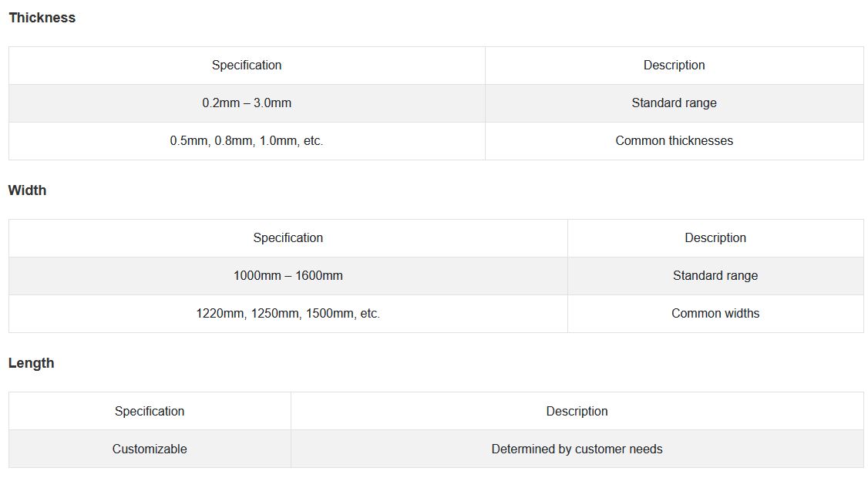Select the 1220mm, 1250mm, 1500mm cell
The image size is (868, 488).
point(288,314)
